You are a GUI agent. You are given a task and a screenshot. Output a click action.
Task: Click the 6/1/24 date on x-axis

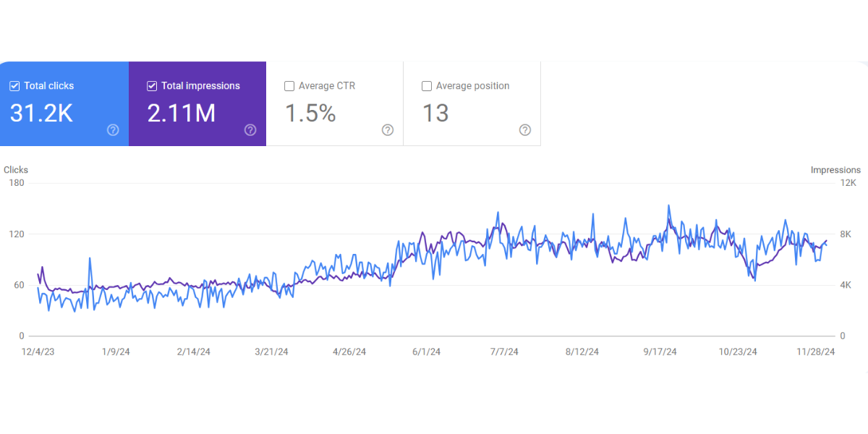426,352
